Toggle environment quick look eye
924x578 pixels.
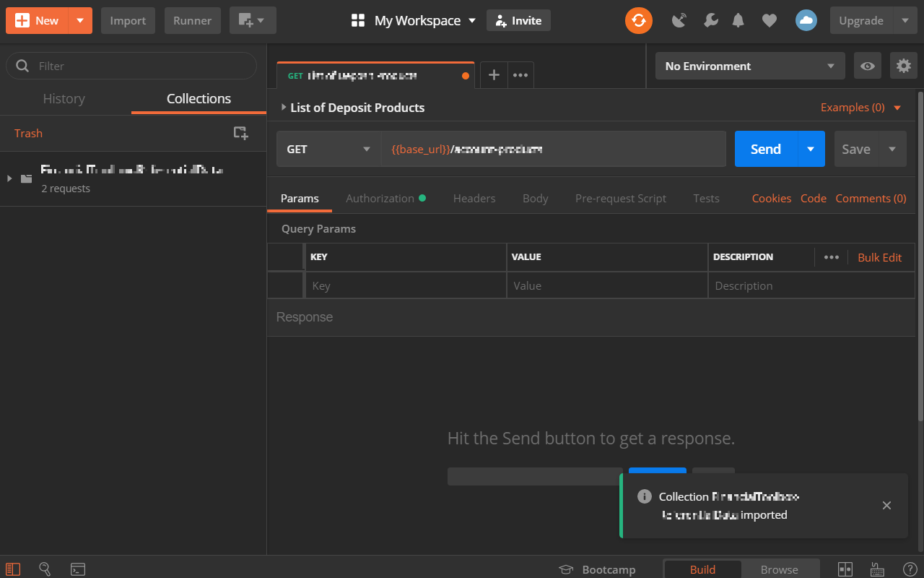868,66
